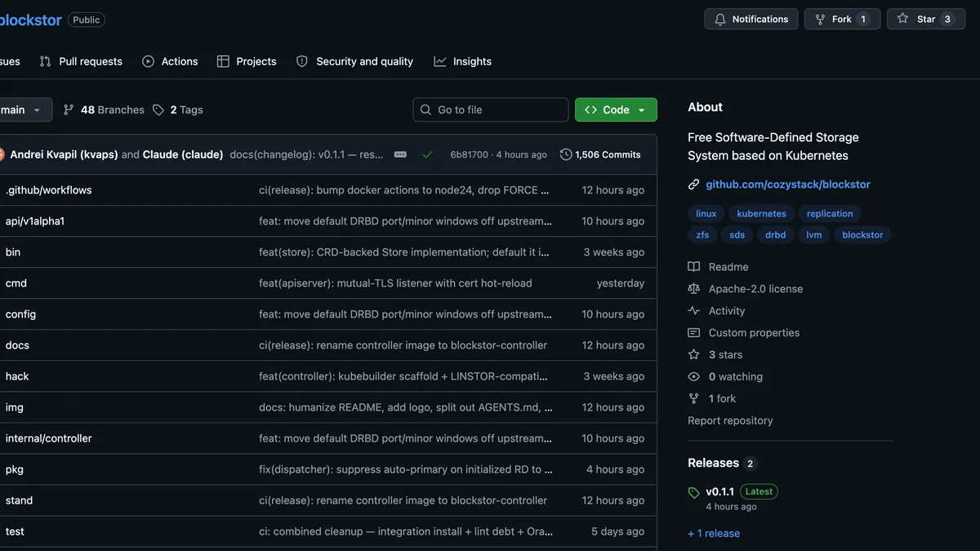This screenshot has width=980, height=551.
Task: Open commit 'feat(store): CRD-backed Store implementation' message
Action: (x=404, y=252)
